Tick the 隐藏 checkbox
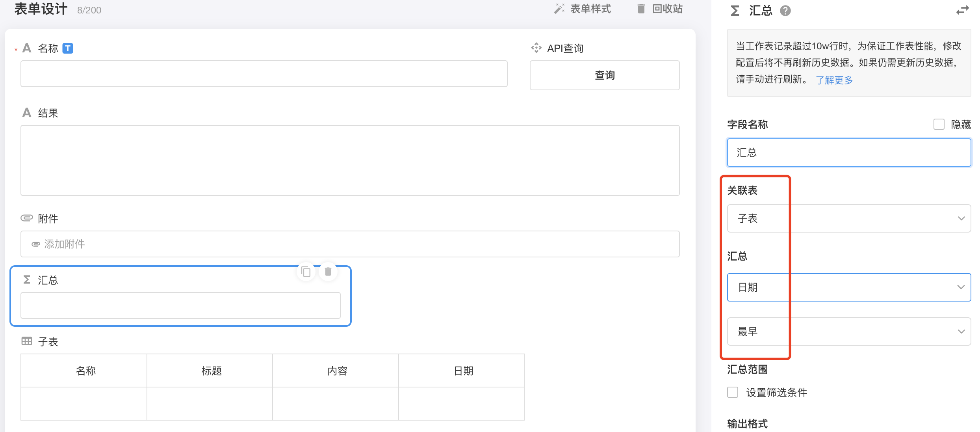The width and height of the screenshot is (980, 432). click(x=939, y=125)
